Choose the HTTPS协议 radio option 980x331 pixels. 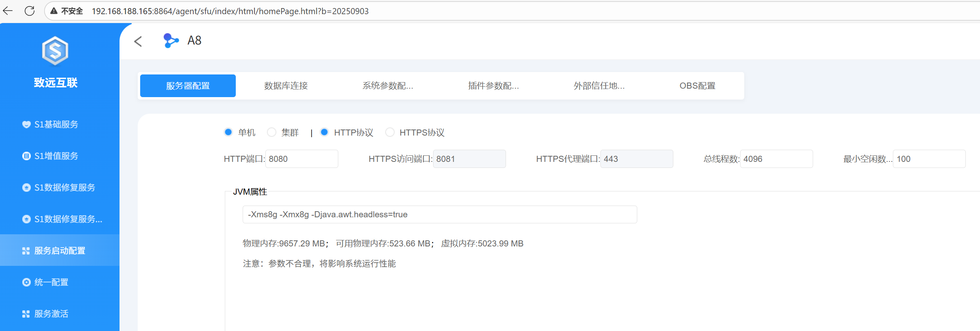(x=390, y=132)
